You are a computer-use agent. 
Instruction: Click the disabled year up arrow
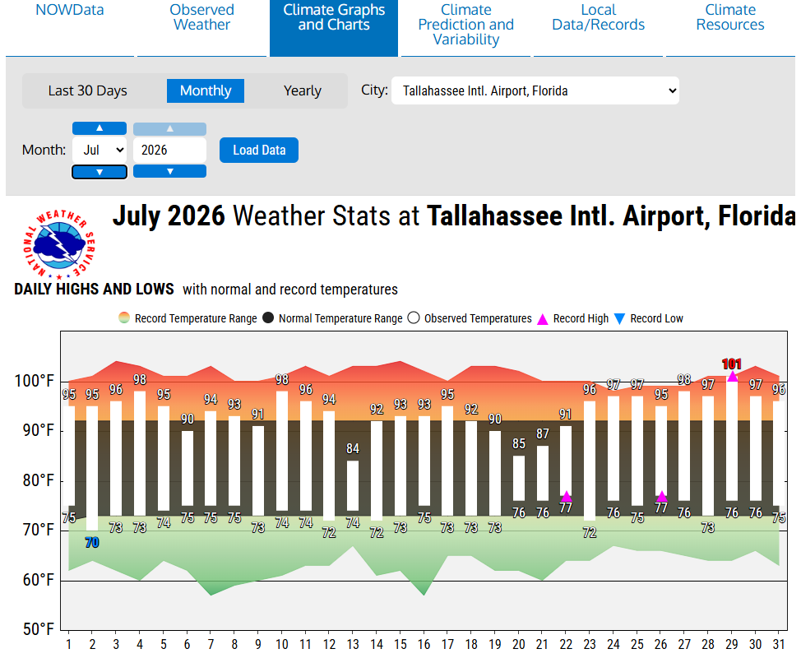(169, 129)
